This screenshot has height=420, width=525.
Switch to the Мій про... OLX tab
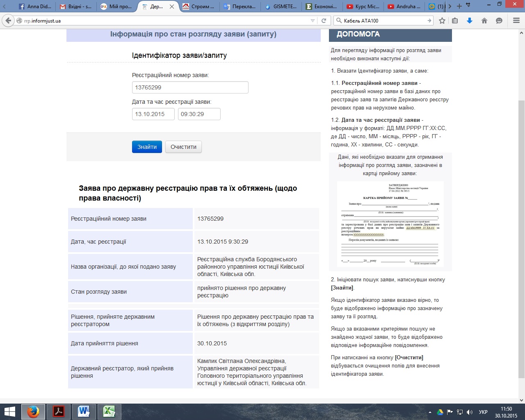click(116, 7)
